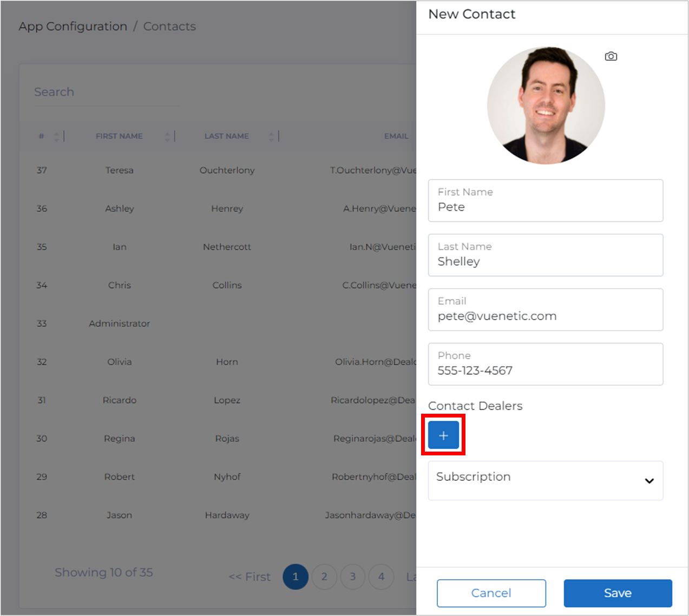
Task: Add a contact dealer with plus button
Action: tap(443, 435)
